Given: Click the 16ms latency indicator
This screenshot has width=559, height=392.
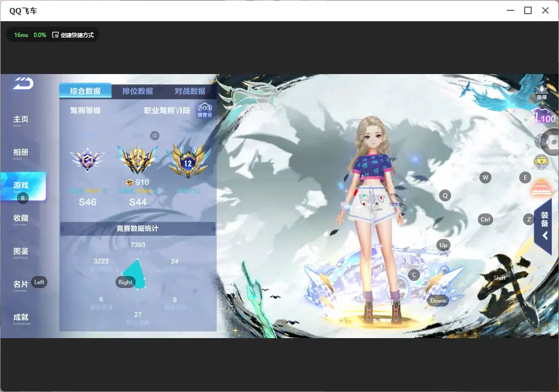Looking at the screenshot, I should (x=21, y=35).
